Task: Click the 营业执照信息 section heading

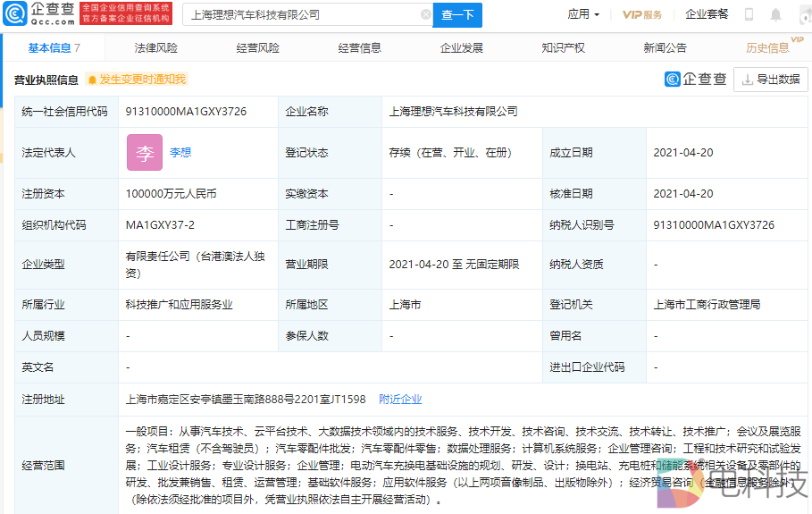Action: pos(46,80)
